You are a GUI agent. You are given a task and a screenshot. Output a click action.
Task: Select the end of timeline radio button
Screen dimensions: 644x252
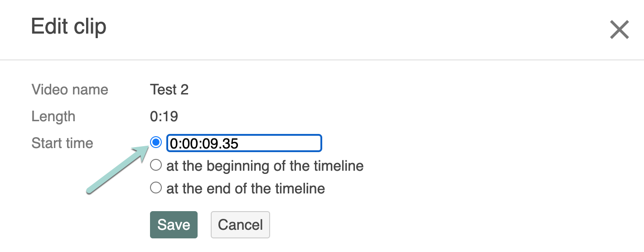pos(156,188)
